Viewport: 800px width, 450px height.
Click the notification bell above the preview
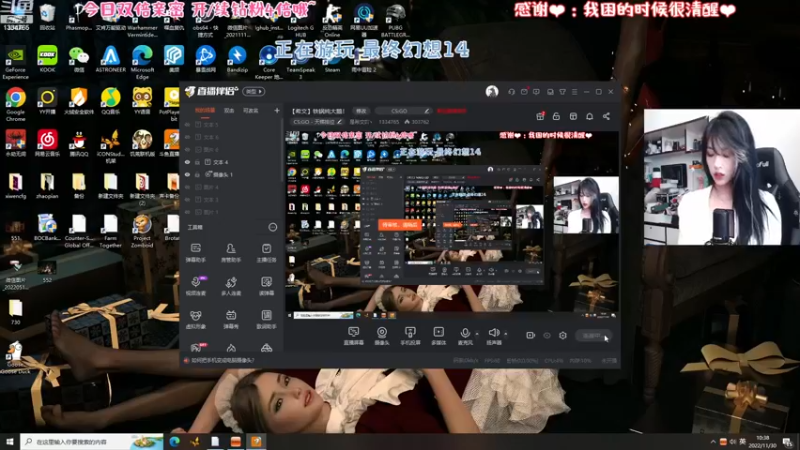click(x=590, y=116)
